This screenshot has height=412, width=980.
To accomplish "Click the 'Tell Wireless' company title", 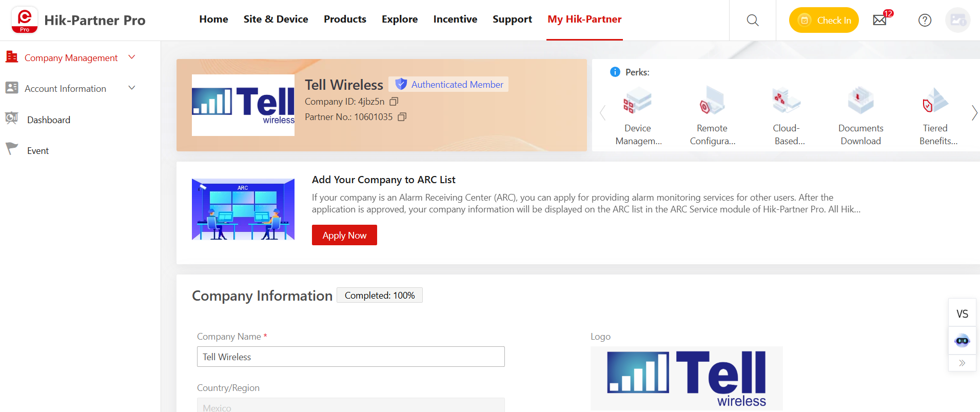I will [344, 85].
